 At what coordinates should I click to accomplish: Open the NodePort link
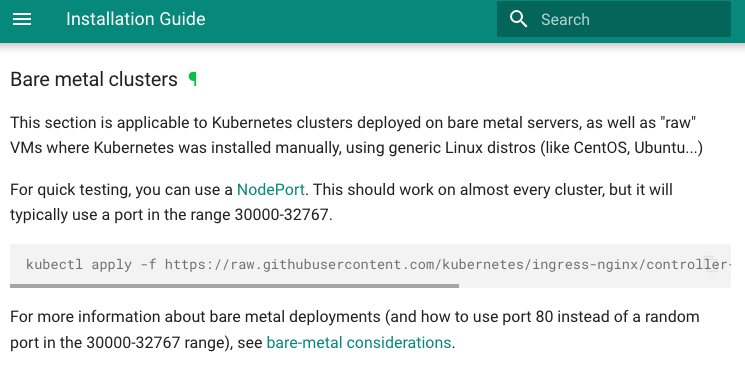(x=271, y=190)
